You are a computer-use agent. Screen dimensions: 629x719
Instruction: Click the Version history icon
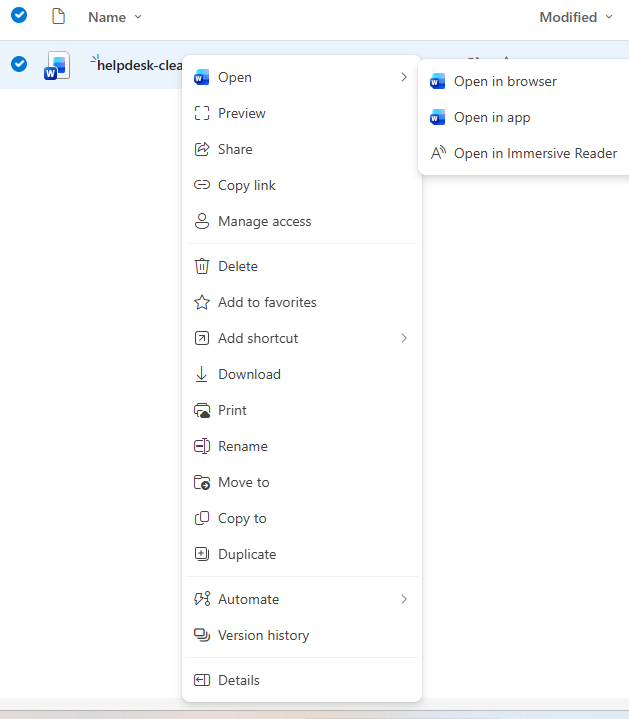[x=202, y=635]
